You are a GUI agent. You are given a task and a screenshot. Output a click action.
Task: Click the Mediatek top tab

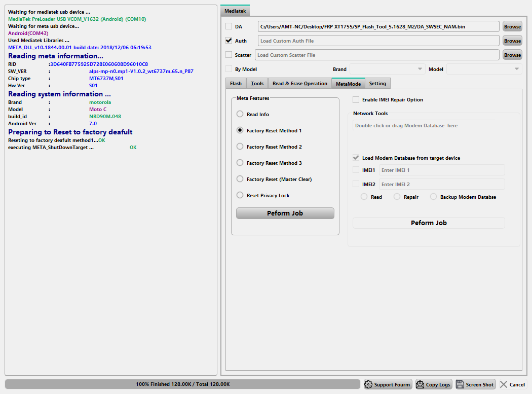(x=235, y=11)
